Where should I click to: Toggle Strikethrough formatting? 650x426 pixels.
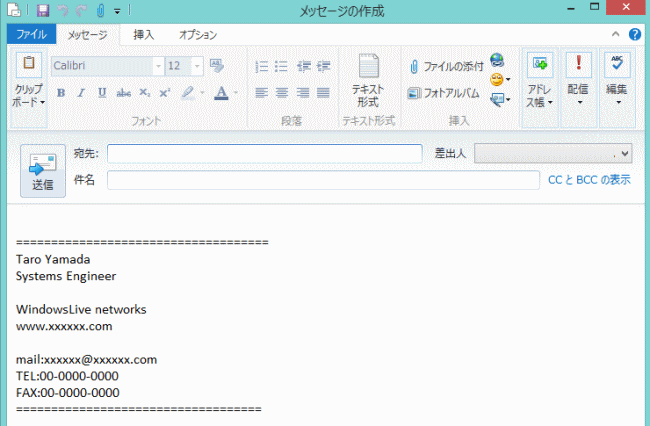(124, 93)
